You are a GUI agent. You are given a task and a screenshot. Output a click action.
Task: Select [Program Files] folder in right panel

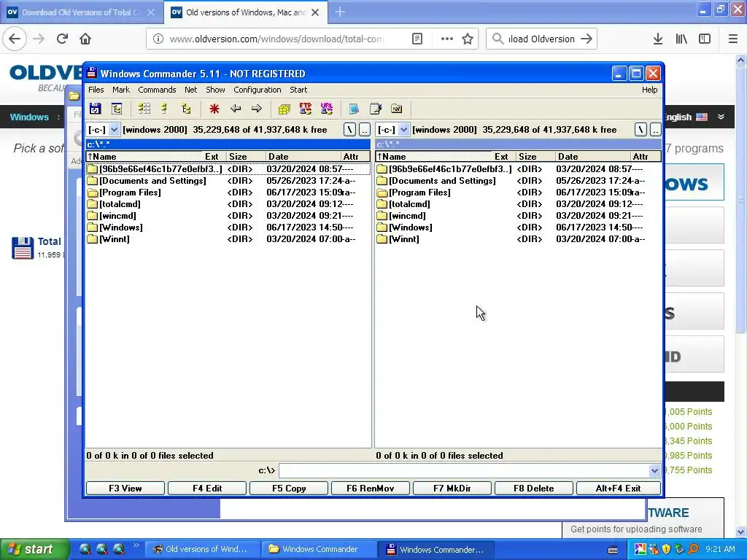pyautogui.click(x=518, y=192)
